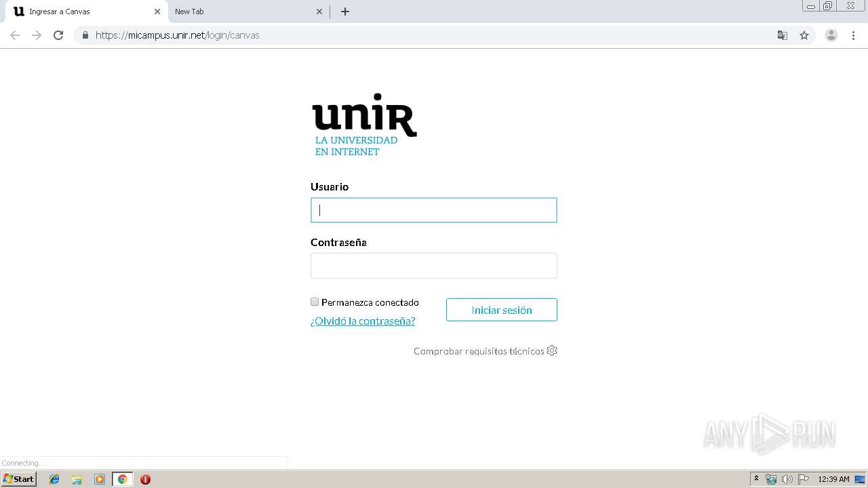Open Chrome's three-dot menu
The height and width of the screenshot is (488, 868).
click(853, 35)
